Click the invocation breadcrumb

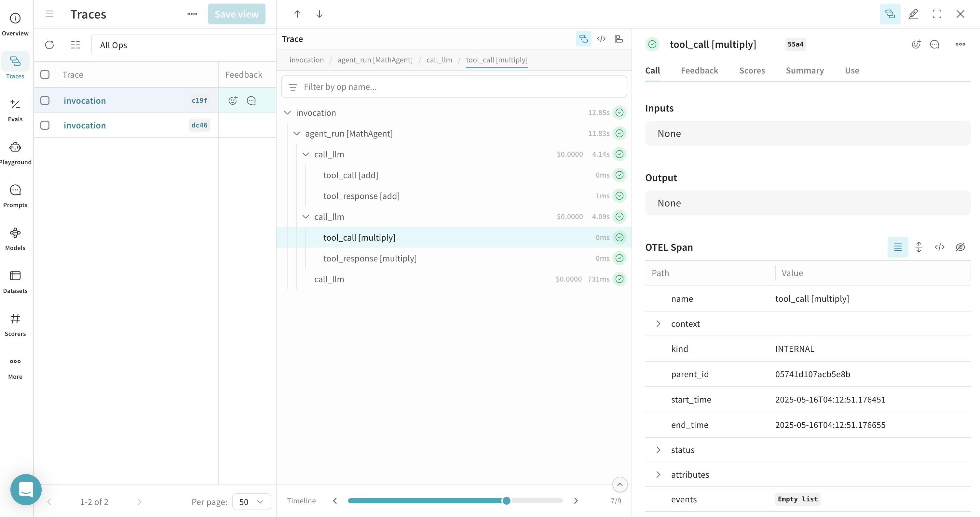[x=306, y=60]
